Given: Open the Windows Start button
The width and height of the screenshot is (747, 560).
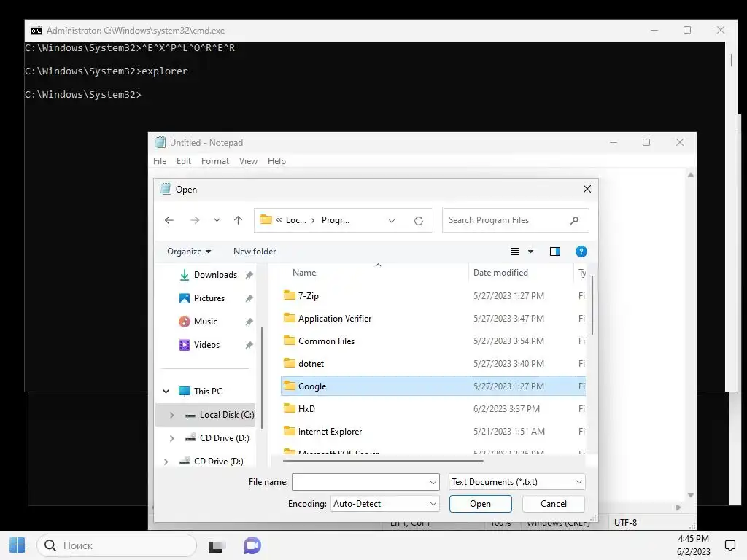Looking at the screenshot, I should point(18,545).
